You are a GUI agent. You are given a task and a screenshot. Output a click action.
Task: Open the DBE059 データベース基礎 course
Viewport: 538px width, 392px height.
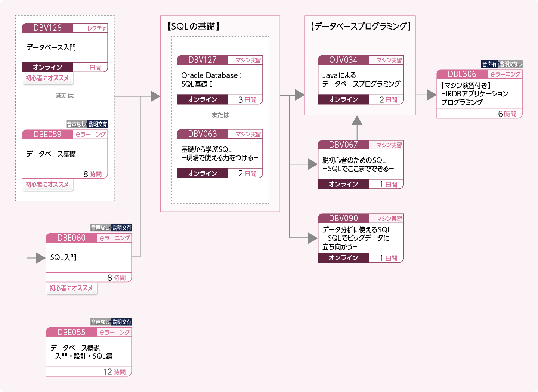[65, 154]
